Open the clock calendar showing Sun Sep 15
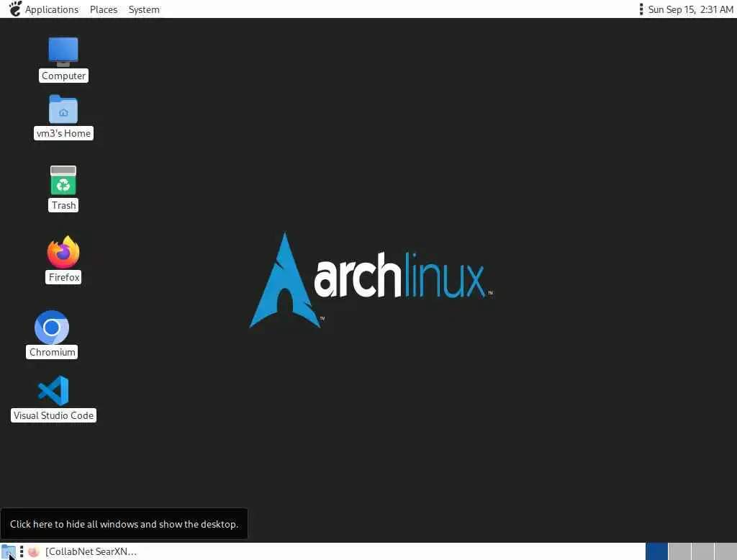 coord(690,9)
